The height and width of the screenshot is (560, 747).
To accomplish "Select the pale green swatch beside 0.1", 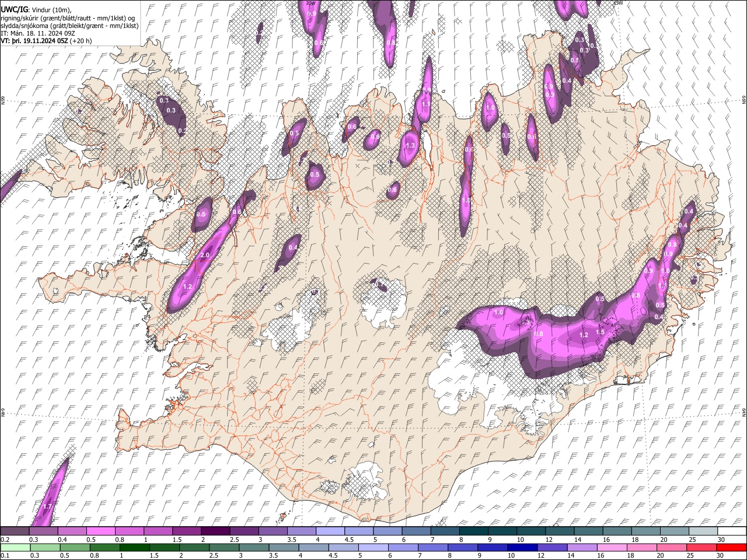I will click(x=15, y=547).
